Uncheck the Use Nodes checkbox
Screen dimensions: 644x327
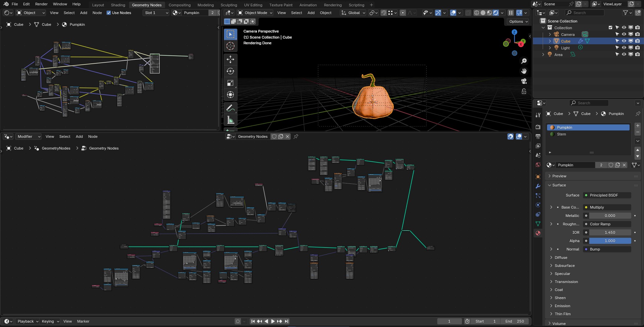[109, 13]
